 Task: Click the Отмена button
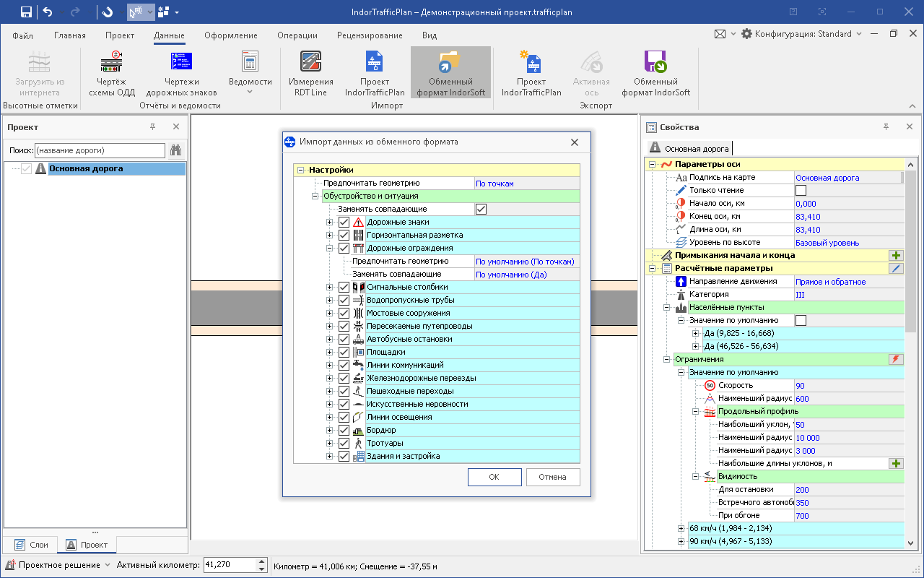point(552,477)
